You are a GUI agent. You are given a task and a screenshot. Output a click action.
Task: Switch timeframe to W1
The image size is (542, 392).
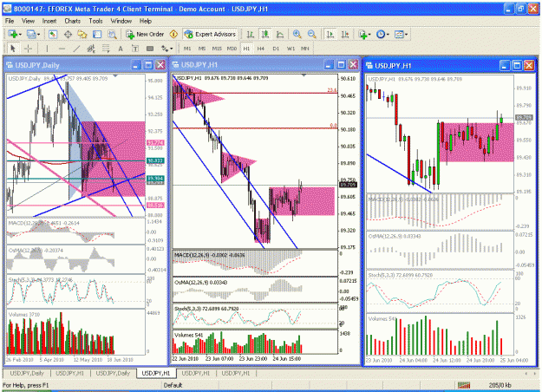tap(291, 49)
